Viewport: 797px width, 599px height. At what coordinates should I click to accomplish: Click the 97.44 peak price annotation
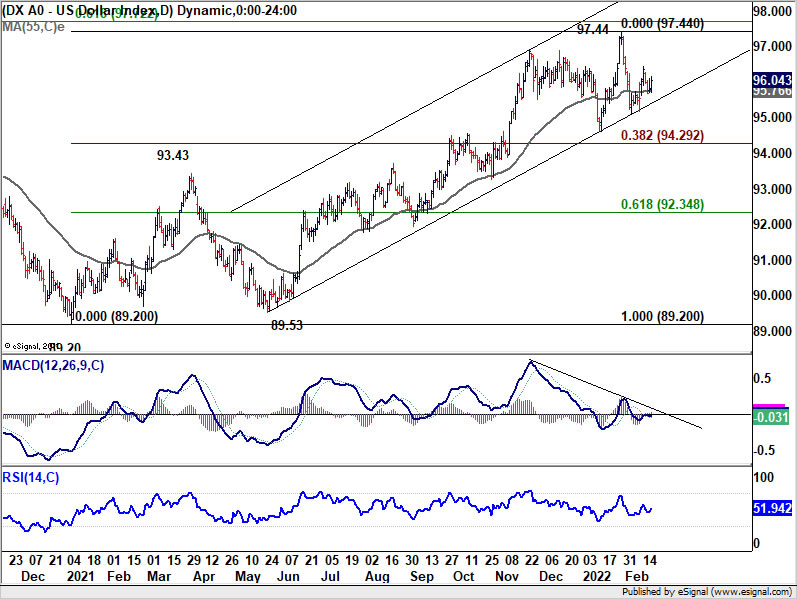click(593, 29)
